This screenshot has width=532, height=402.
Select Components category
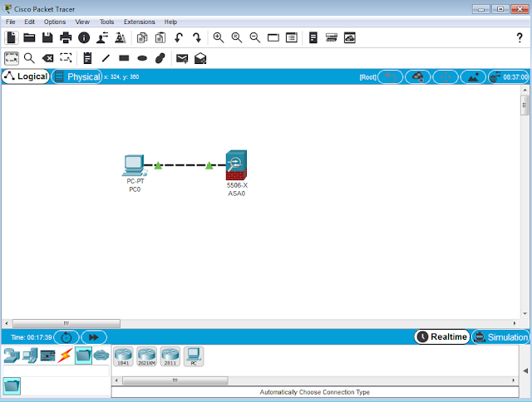click(x=47, y=355)
